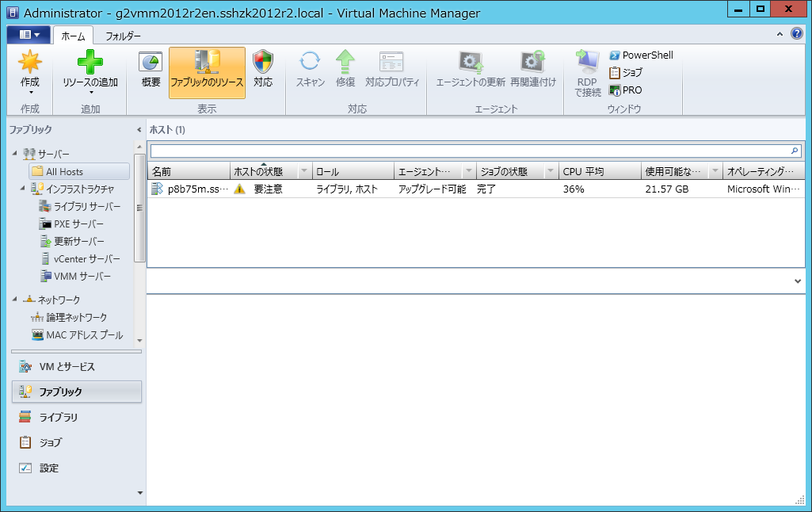Open 対応プロパティ compliance properties
812x512 pixels.
click(x=391, y=71)
